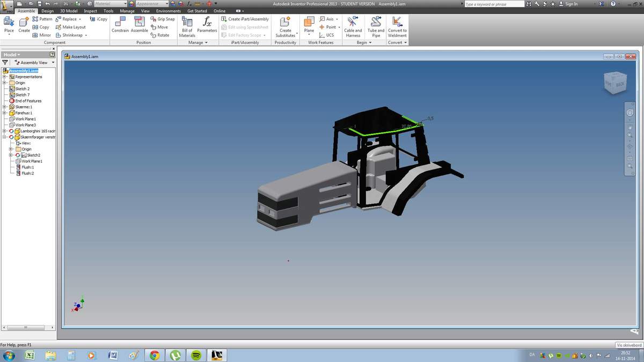Click the keyword search input field
Screen dimensions: 644x362
tap(494, 4)
